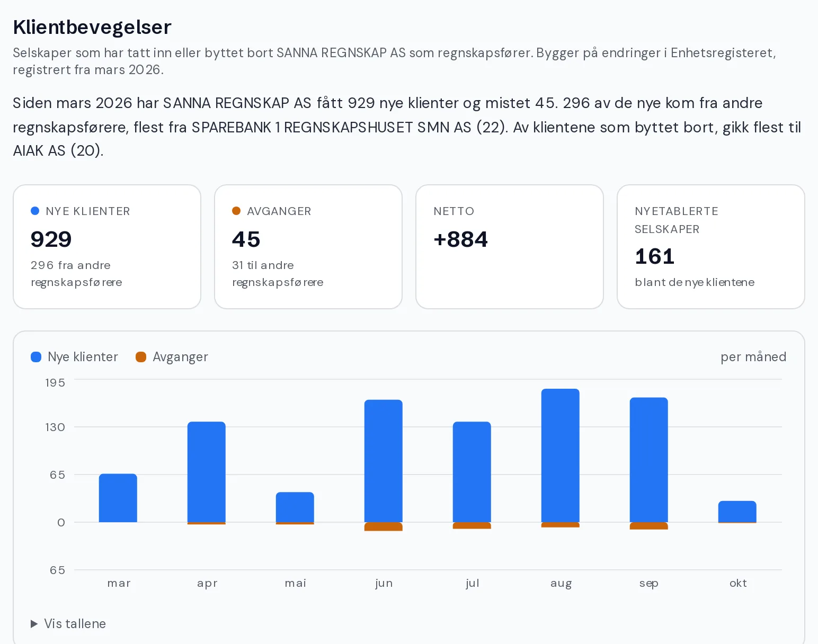Click the blue 'Nye klienter' legend dot in chart
Viewport: 818px width, 644px height.
(36, 357)
